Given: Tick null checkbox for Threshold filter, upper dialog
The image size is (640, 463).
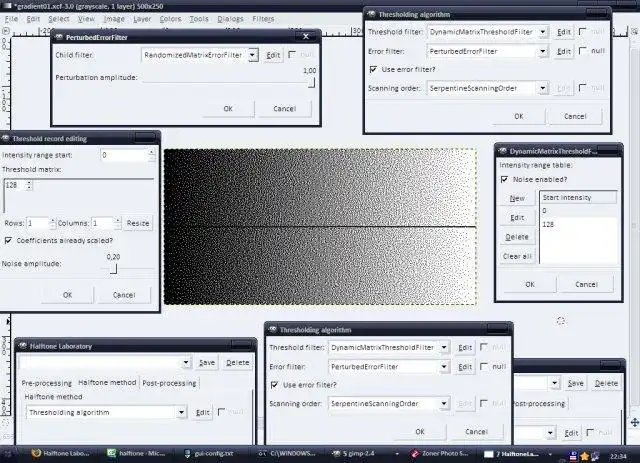Looking at the screenshot, I should [582, 31].
